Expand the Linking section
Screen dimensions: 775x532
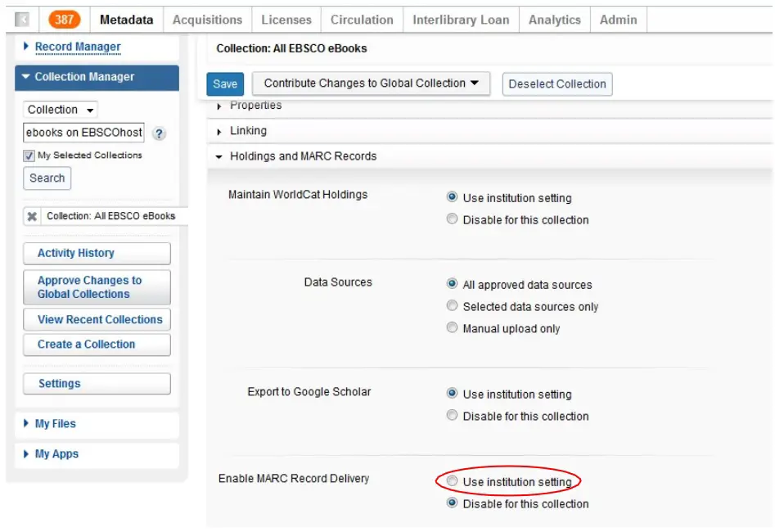tap(248, 131)
